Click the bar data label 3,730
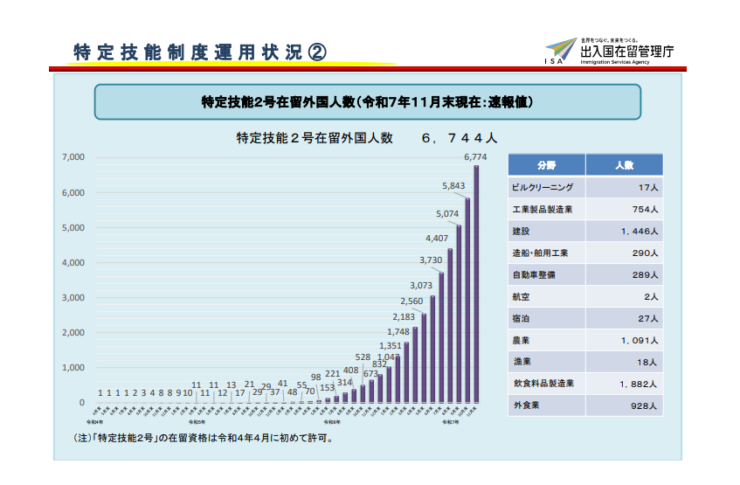 coord(430,260)
